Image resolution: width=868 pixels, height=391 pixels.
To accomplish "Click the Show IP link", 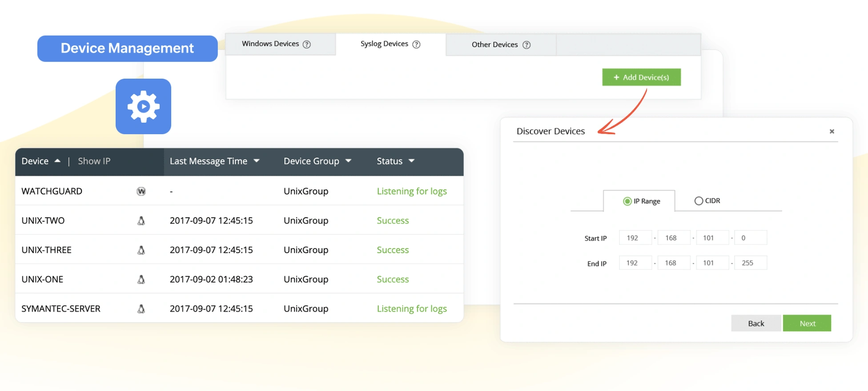I will click(94, 161).
